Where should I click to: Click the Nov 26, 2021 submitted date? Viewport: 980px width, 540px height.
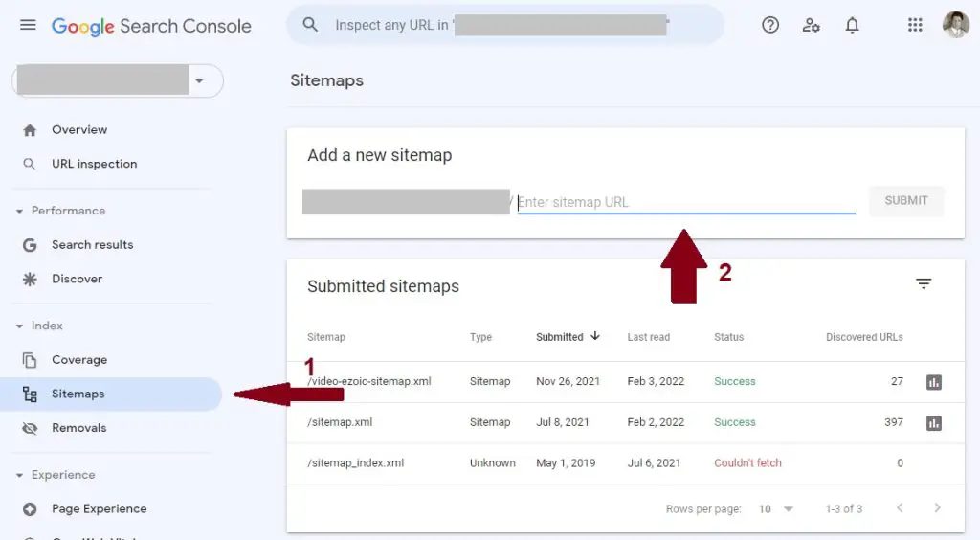568,381
